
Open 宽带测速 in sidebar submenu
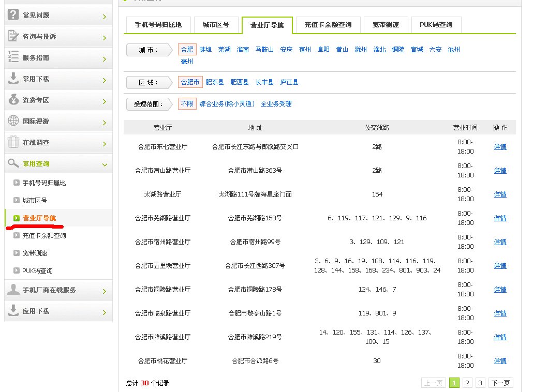click(x=35, y=253)
